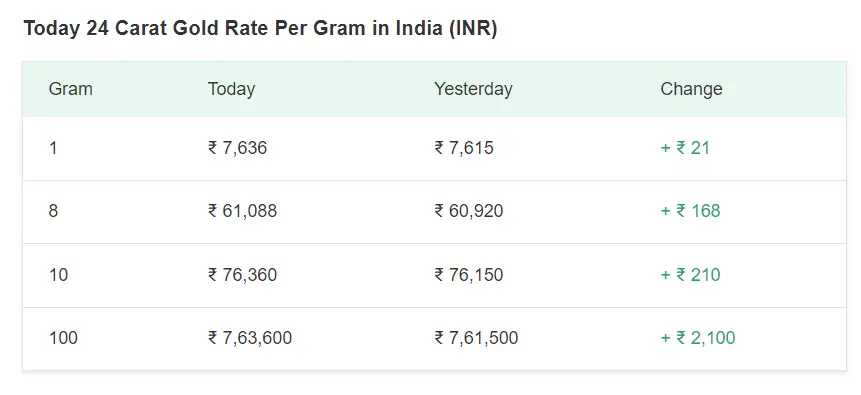Click yesterday's 1 gram price ₹ 7,615
The height and width of the screenshot is (395, 861).
click(463, 148)
